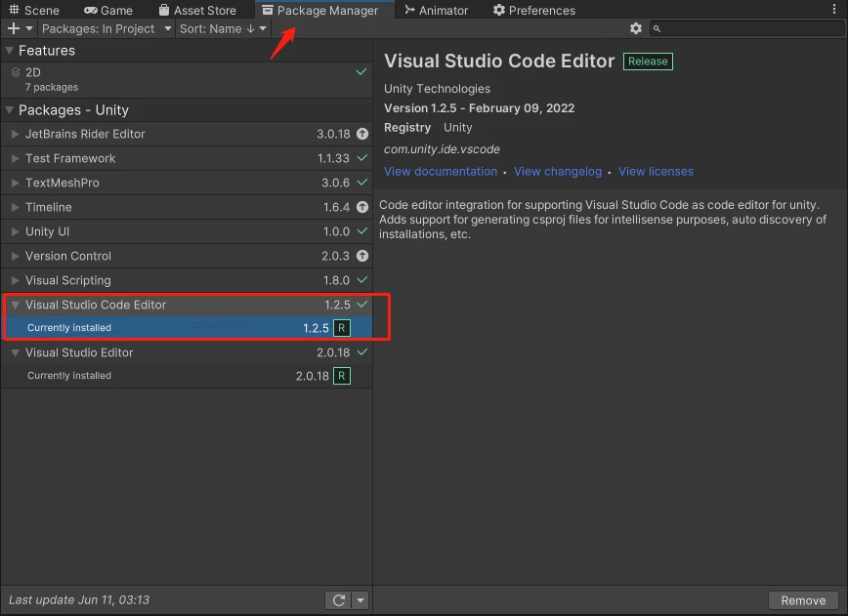The image size is (848, 616).
Task: Open the refresh options dropdown arrow
Action: (360, 600)
